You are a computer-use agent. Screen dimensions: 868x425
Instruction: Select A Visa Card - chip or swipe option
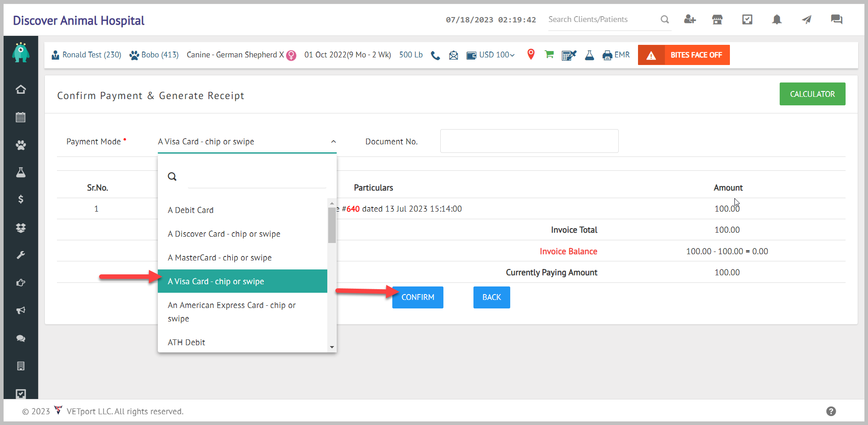point(243,281)
